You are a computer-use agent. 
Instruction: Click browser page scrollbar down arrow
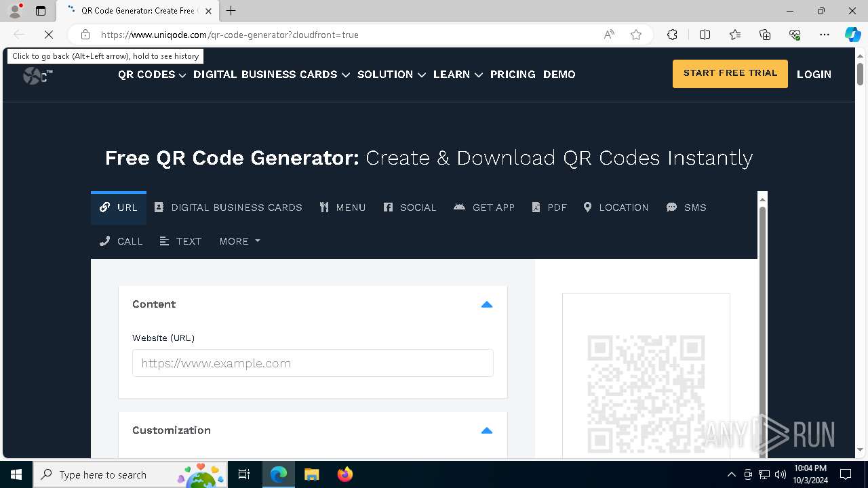pyautogui.click(x=860, y=449)
